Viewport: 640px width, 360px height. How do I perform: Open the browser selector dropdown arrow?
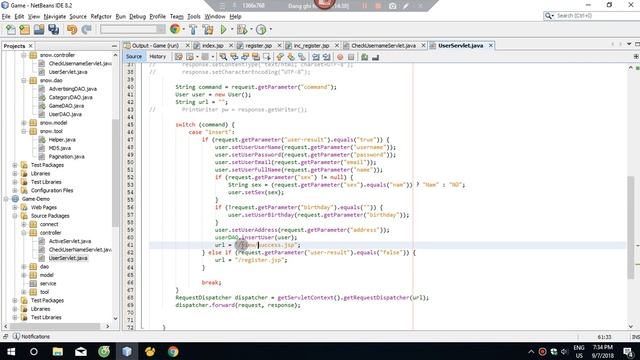click(183, 29)
